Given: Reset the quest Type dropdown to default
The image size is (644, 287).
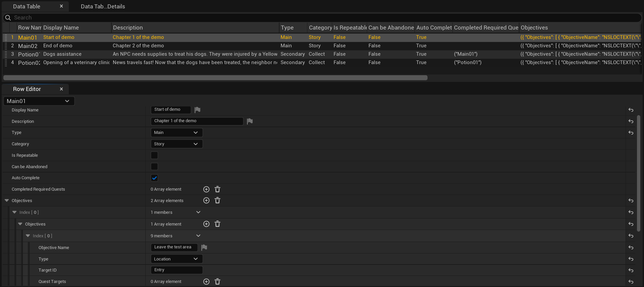Looking at the screenshot, I should pyautogui.click(x=631, y=133).
